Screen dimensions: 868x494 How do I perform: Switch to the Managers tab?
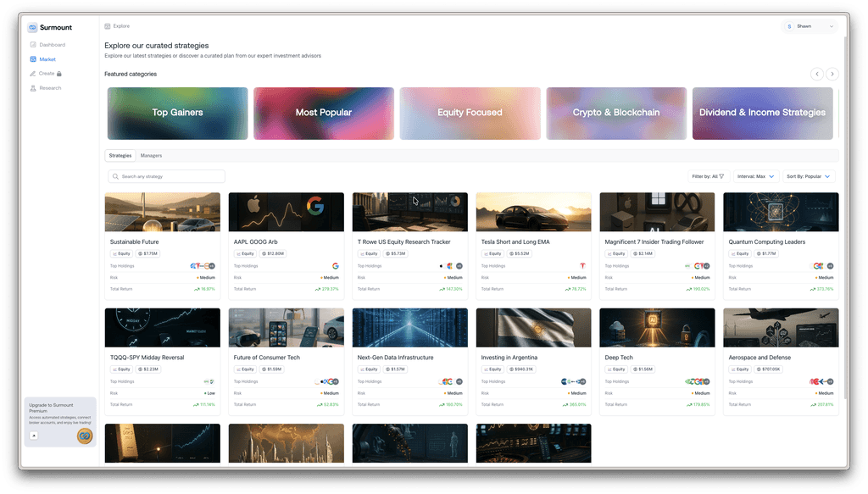151,155
